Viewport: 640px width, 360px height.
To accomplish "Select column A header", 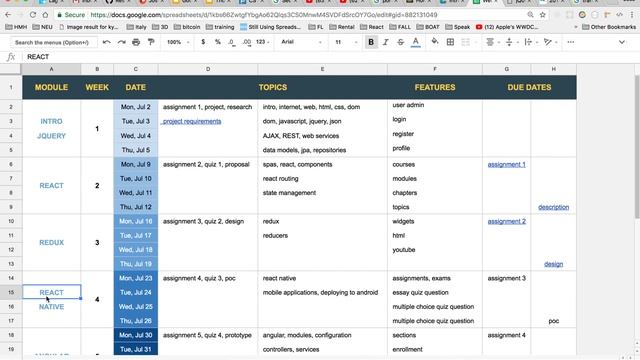I will 51,69.
